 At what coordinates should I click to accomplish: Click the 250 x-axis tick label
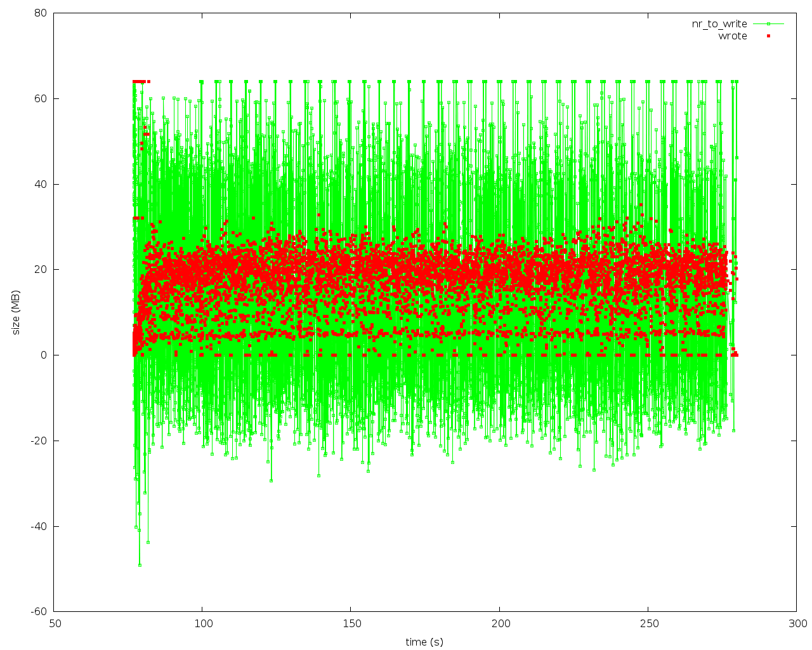pos(648,624)
